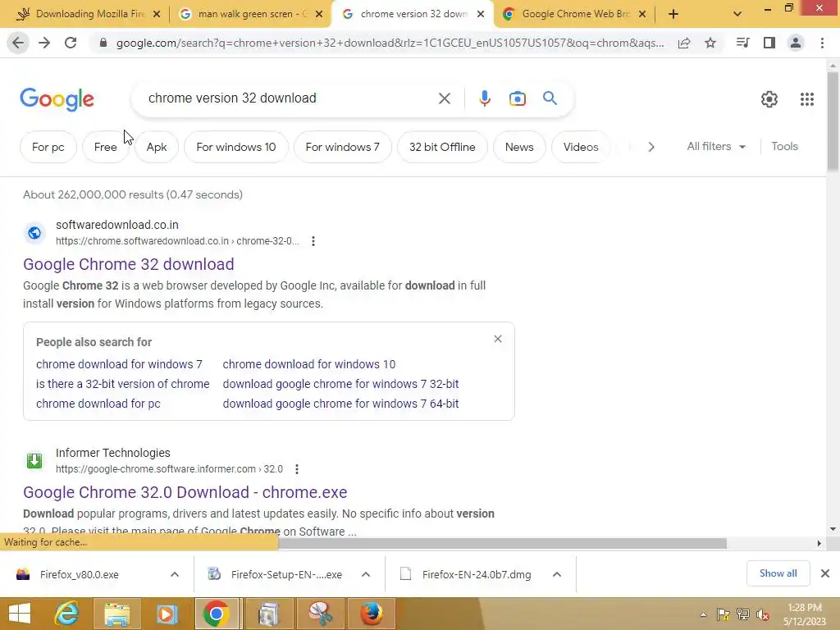Expand options for Firefox-EN-24.0b7.dmg download
This screenshot has height=630, width=840.
pos(557,574)
